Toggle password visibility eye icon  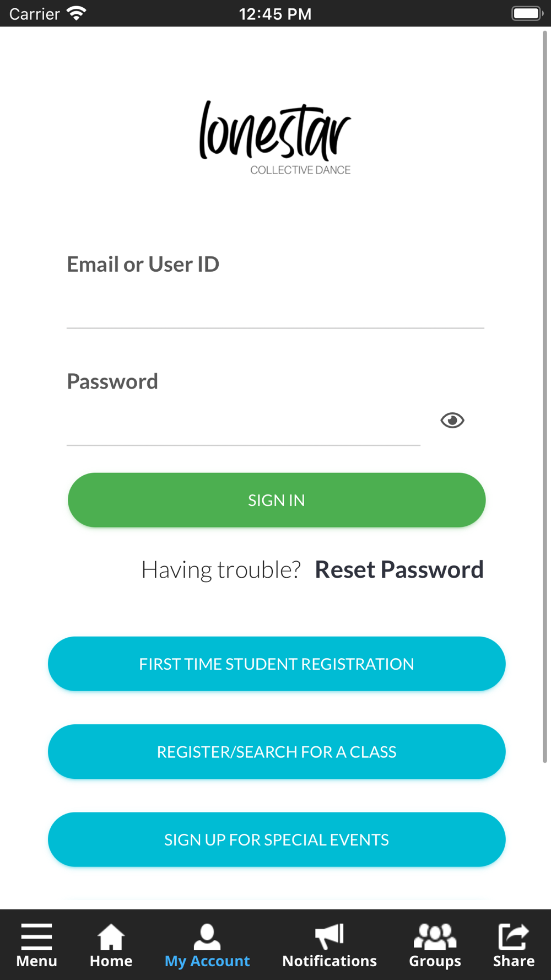(452, 421)
